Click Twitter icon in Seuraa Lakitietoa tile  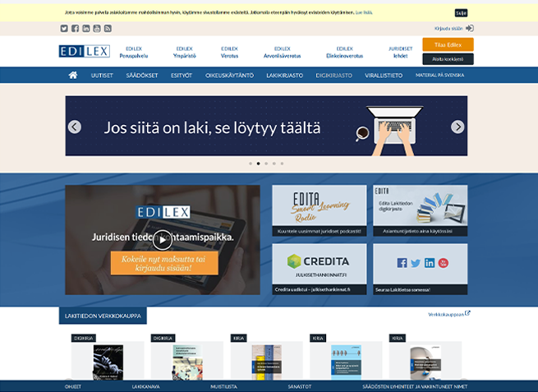(x=416, y=263)
